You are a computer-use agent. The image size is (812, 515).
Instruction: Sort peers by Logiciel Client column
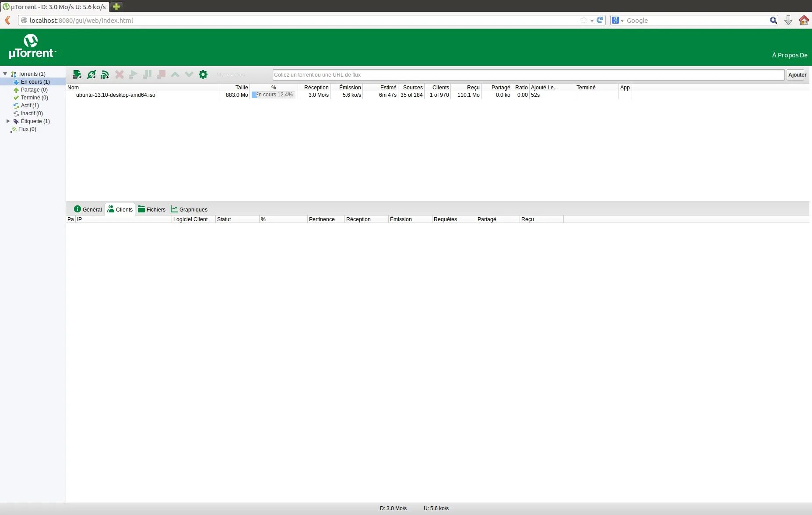[193, 219]
